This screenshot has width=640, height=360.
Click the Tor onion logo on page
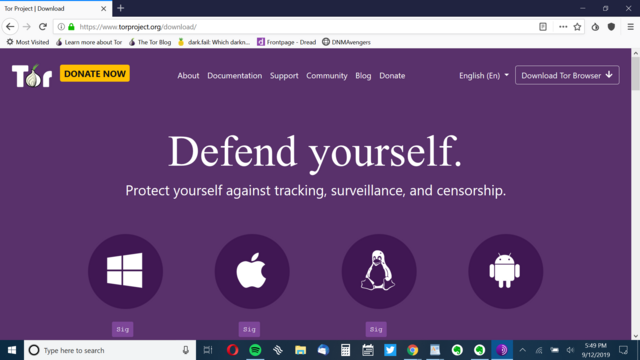click(32, 76)
